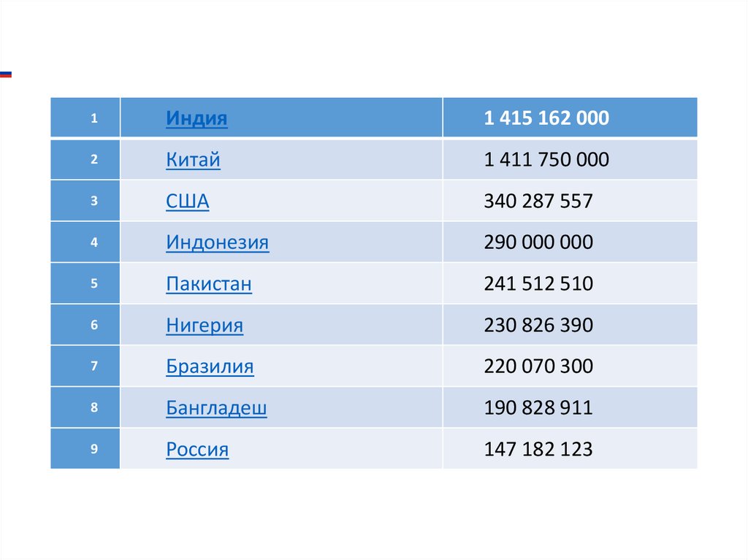
Task: Select the 241 512 510 cell
Action: tap(538, 284)
